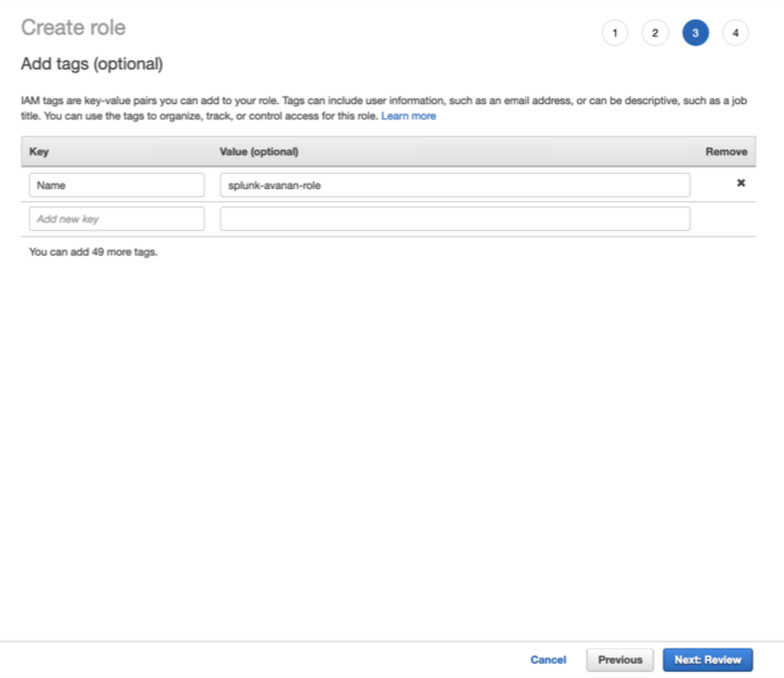
Task: Edit the splunk-avanan-role value field
Action: tap(455, 185)
